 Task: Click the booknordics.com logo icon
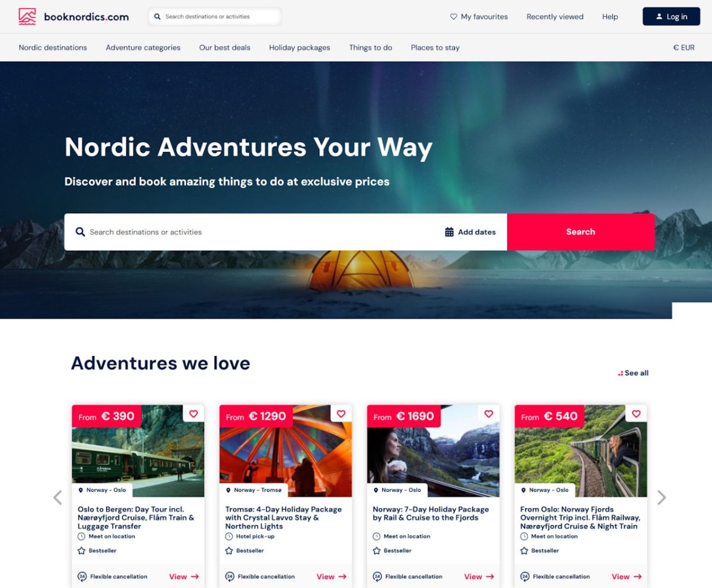click(27, 17)
